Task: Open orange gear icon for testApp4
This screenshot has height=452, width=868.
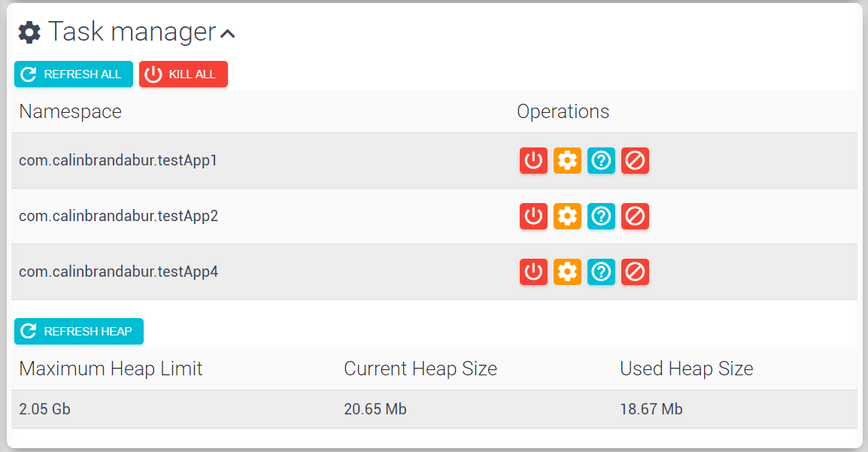Action: [567, 272]
